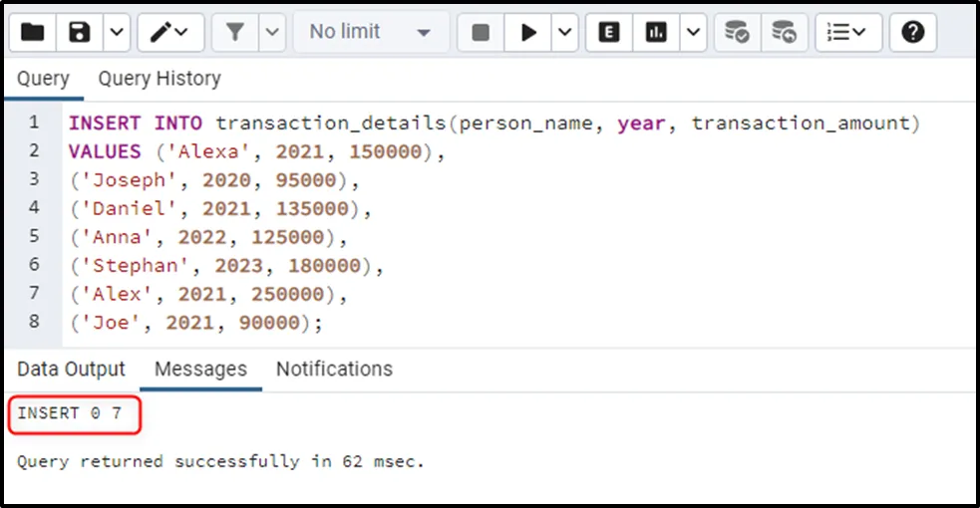Open the Notifications tab
This screenshot has width=980, height=508.
click(334, 369)
